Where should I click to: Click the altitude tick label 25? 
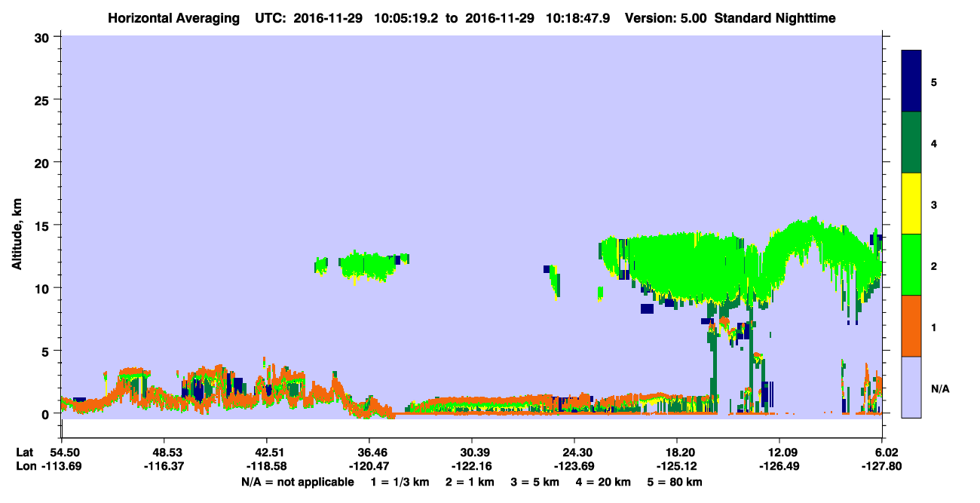pos(44,100)
